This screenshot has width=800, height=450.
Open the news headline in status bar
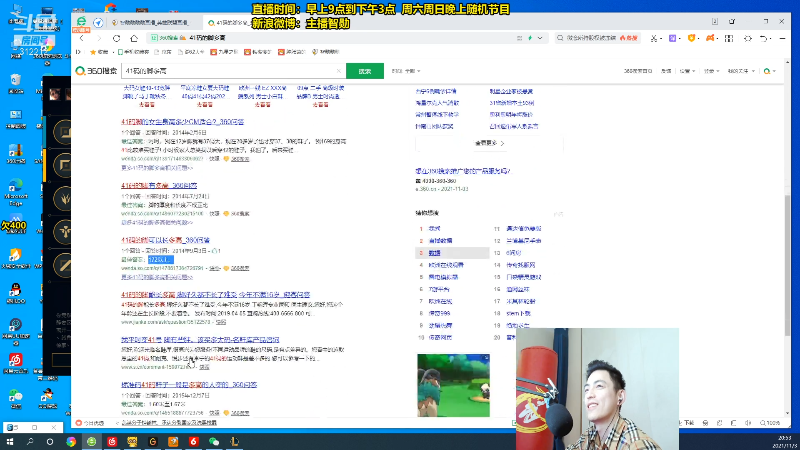(x=167, y=423)
